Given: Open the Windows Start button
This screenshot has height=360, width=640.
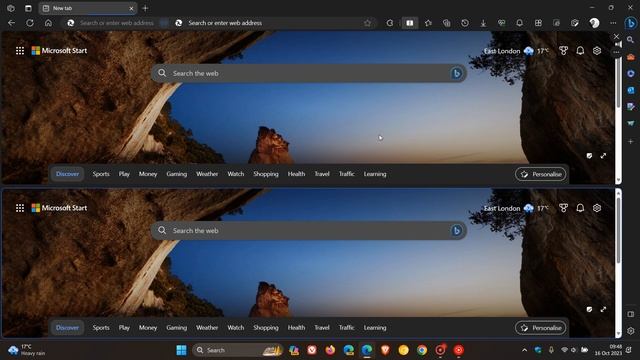Looking at the screenshot, I should (x=181, y=350).
